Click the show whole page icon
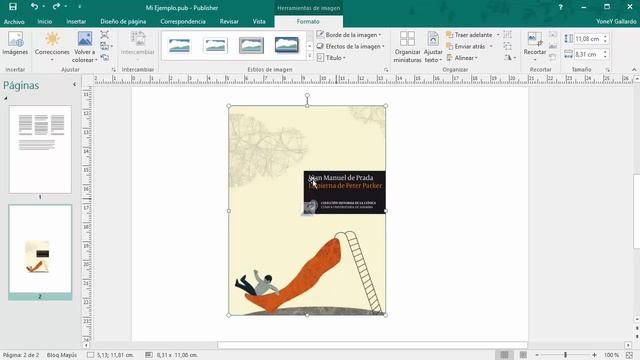Viewport: 640px width, 360px height. click(629, 355)
